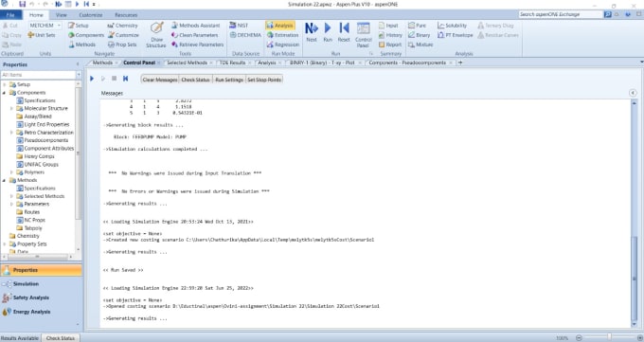644x342 pixels.
Task: Open Methods Assistant tool
Action: [x=195, y=25]
